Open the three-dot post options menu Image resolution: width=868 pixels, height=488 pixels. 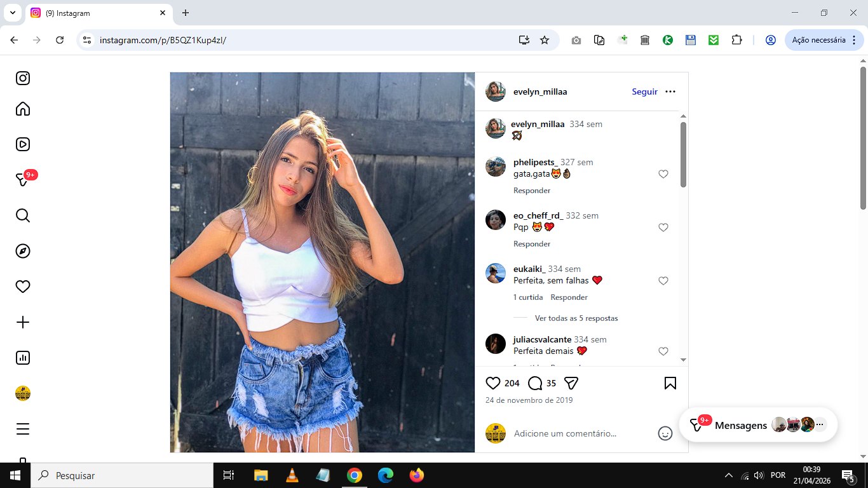[670, 91]
